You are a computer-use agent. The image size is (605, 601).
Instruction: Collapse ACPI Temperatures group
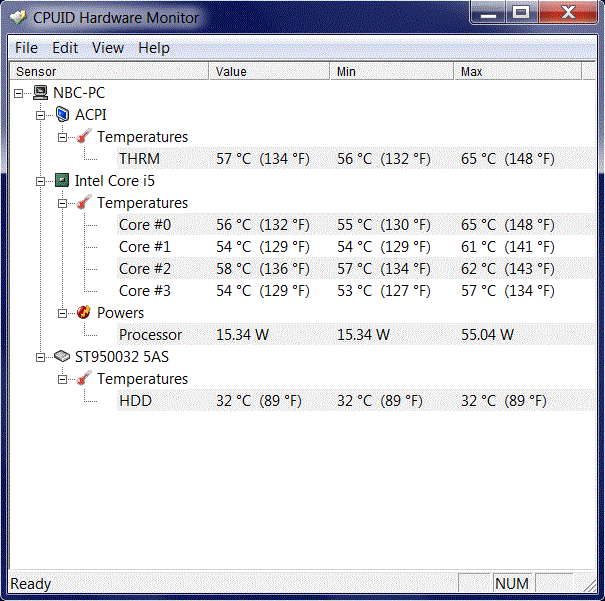click(62, 137)
